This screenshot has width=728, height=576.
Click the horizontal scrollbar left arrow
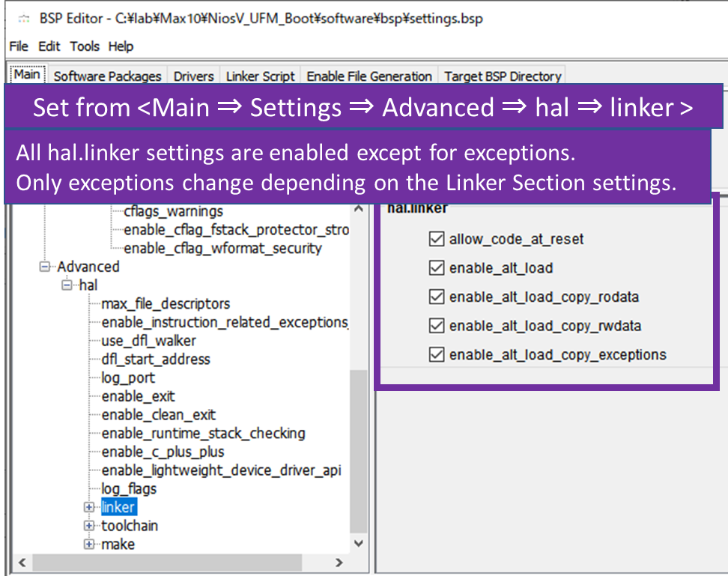[21, 563]
